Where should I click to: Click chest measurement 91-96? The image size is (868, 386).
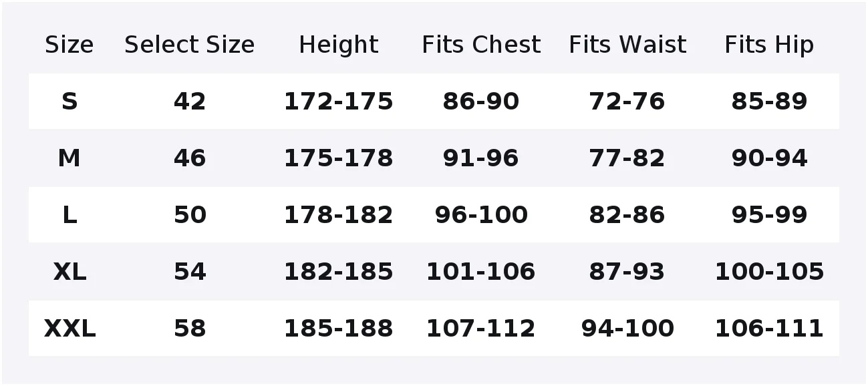coord(481,158)
